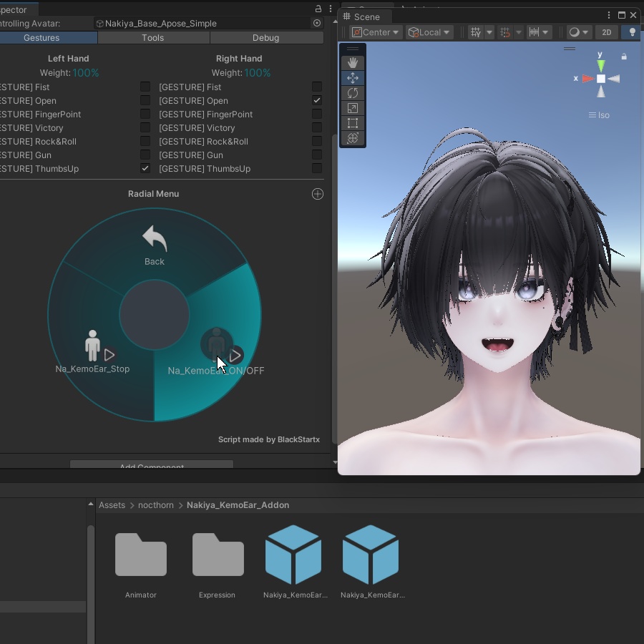Select the Scale tool in the Scene toolbar
The image size is (644, 644).
(x=352, y=108)
